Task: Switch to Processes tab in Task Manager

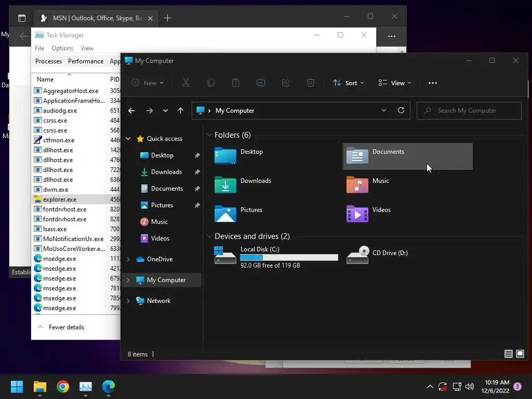Action: point(48,61)
